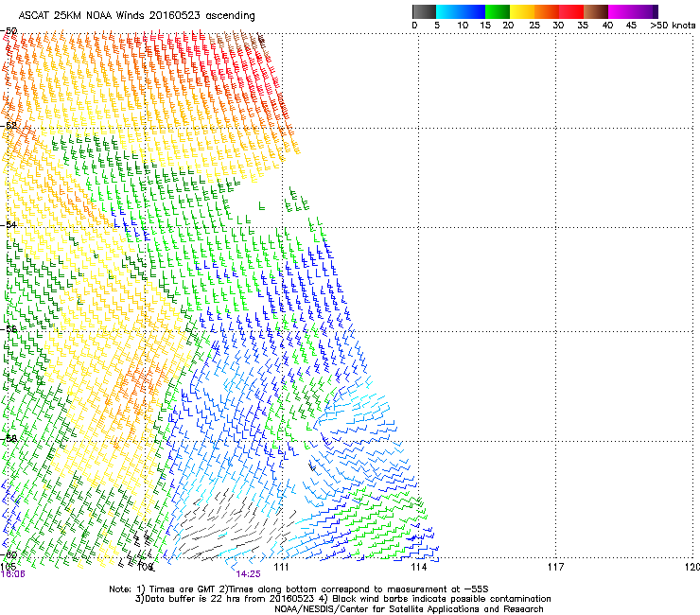The image size is (700, 615).
Task: Click the '111' longitude axis label
Action: click(281, 567)
